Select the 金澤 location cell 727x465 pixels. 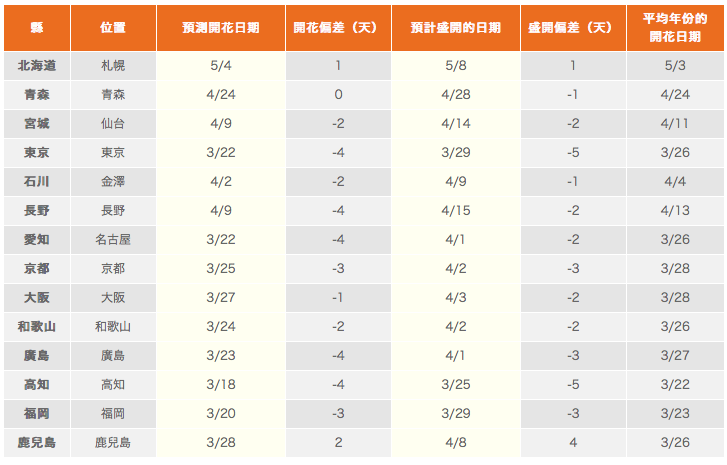pos(113,182)
